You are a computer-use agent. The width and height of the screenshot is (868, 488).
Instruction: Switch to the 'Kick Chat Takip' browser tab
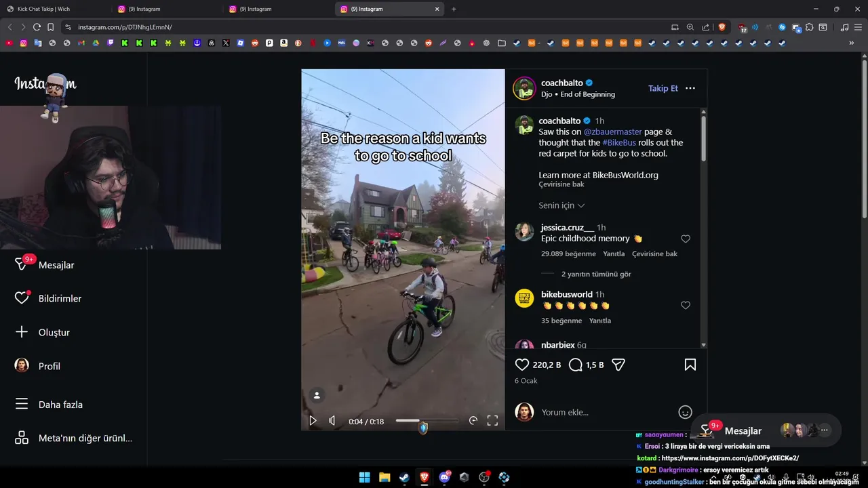coord(55,9)
